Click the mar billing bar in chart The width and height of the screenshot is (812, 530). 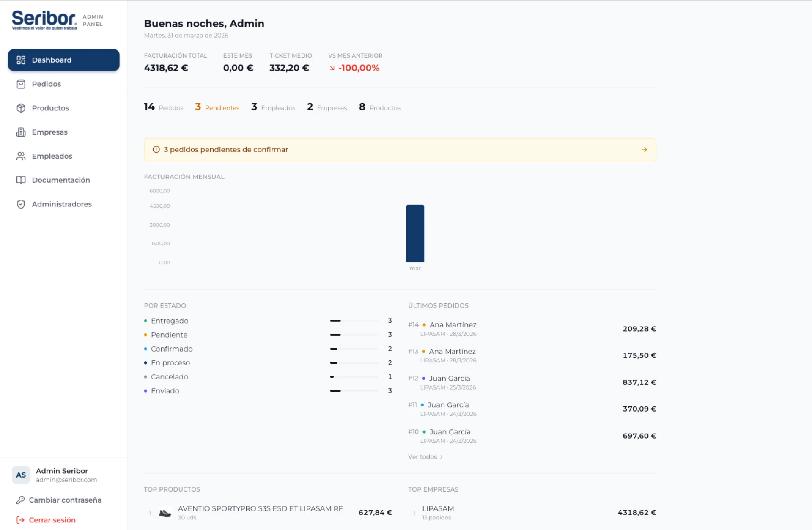pyautogui.click(x=415, y=233)
